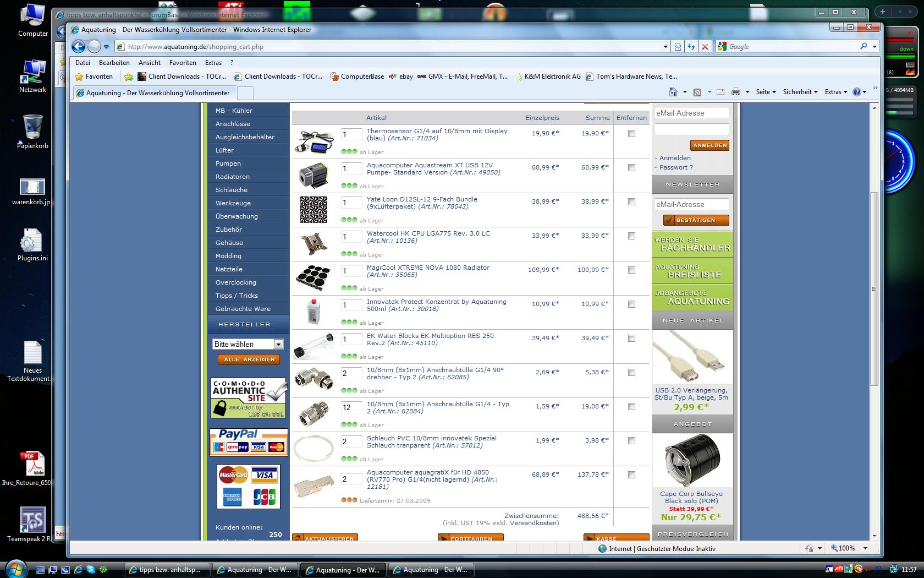Screen dimensions: 924x578
Task: Click the IE back navigation arrow
Action: pyautogui.click(x=78, y=47)
